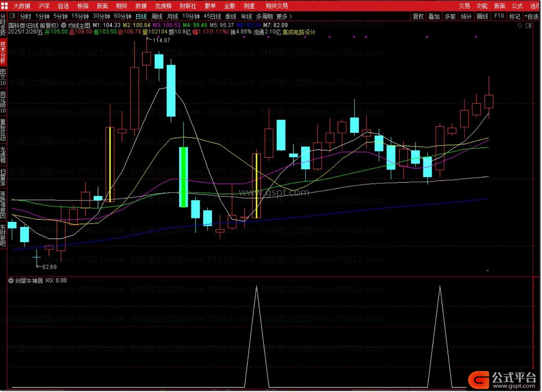Open the 画线 drawing tool
This screenshot has width=542, height=392.
tap(482, 17)
